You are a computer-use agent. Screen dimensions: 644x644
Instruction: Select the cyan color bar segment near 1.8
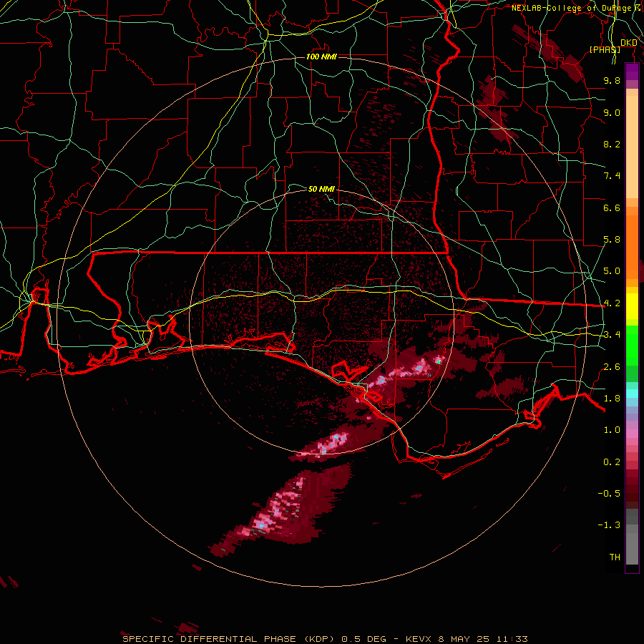632,394
